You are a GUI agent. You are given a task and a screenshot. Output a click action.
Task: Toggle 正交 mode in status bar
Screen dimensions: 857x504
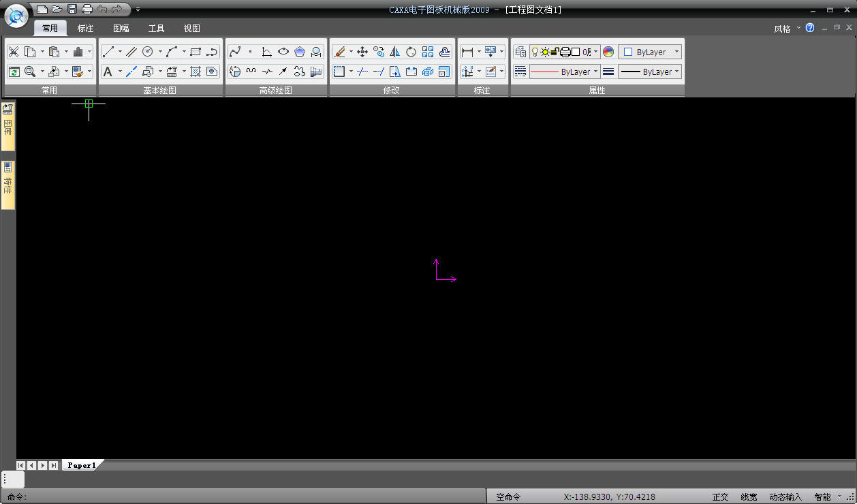click(720, 497)
